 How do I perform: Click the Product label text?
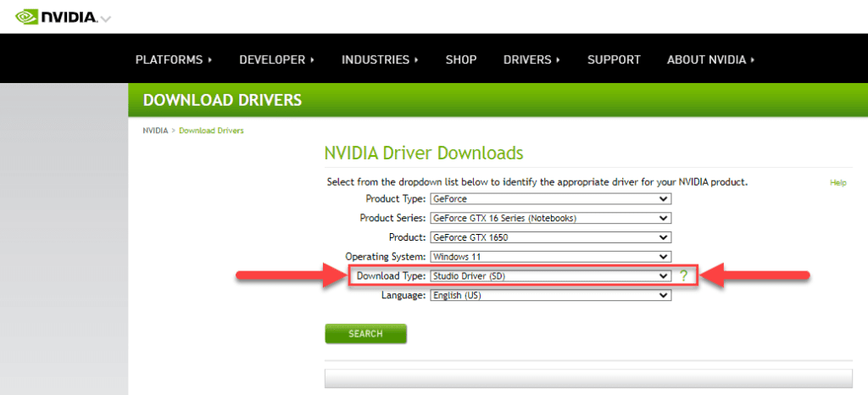point(408,237)
